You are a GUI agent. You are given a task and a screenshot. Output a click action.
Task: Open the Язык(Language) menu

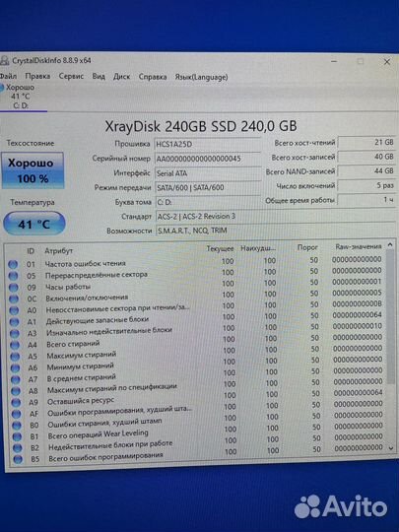click(201, 77)
